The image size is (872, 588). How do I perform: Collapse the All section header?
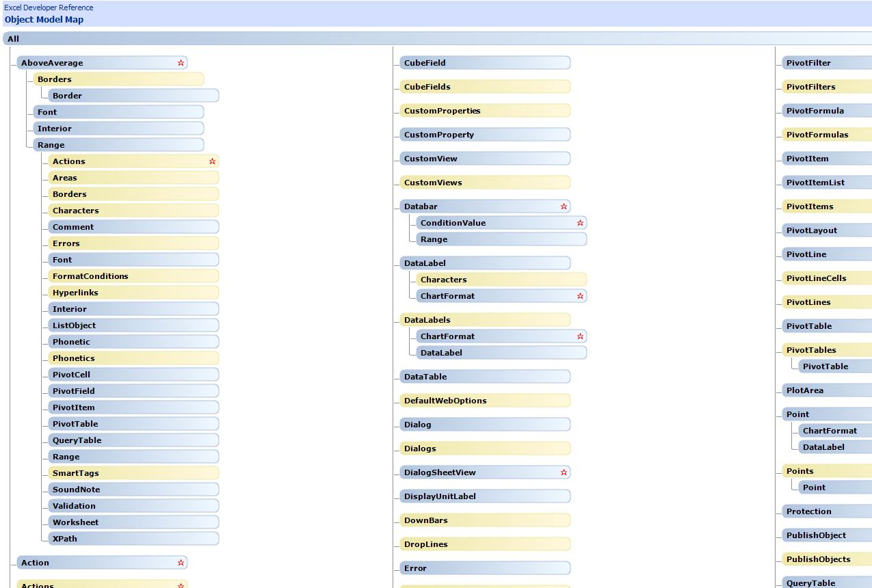point(14,39)
